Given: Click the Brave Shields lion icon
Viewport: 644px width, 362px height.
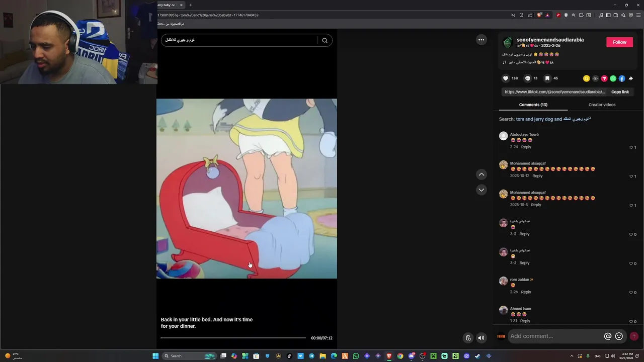Looking at the screenshot, I should click(x=539, y=15).
